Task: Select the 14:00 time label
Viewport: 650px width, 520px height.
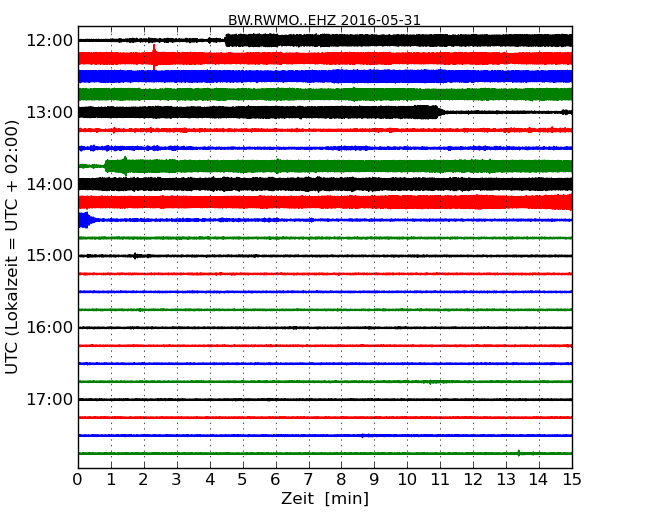Action: (x=50, y=184)
